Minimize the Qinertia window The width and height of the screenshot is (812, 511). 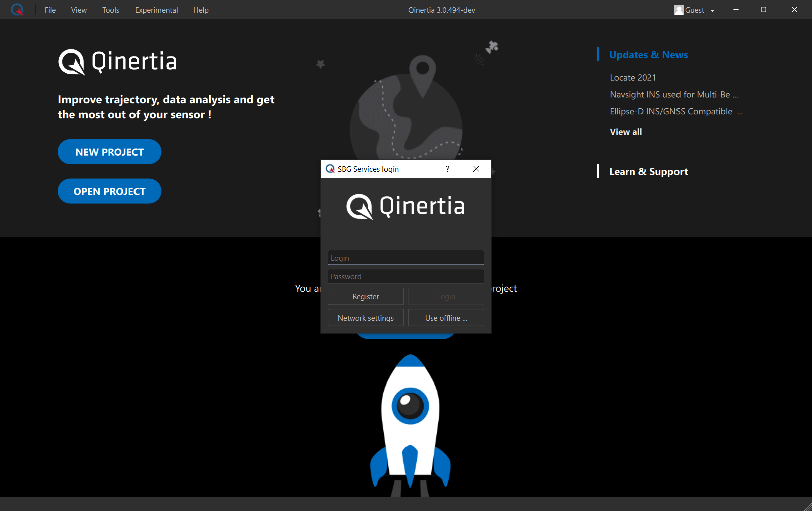click(x=736, y=10)
